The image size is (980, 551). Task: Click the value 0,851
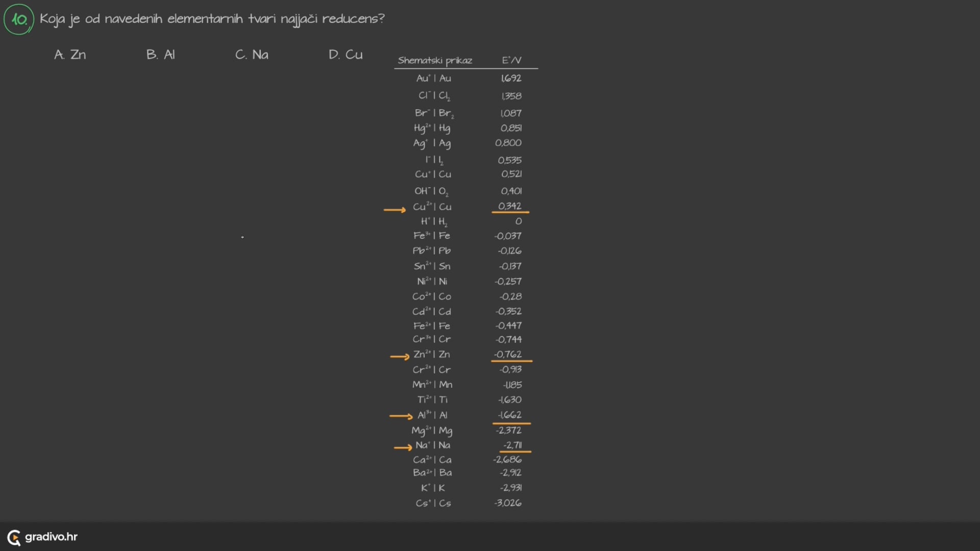(511, 128)
